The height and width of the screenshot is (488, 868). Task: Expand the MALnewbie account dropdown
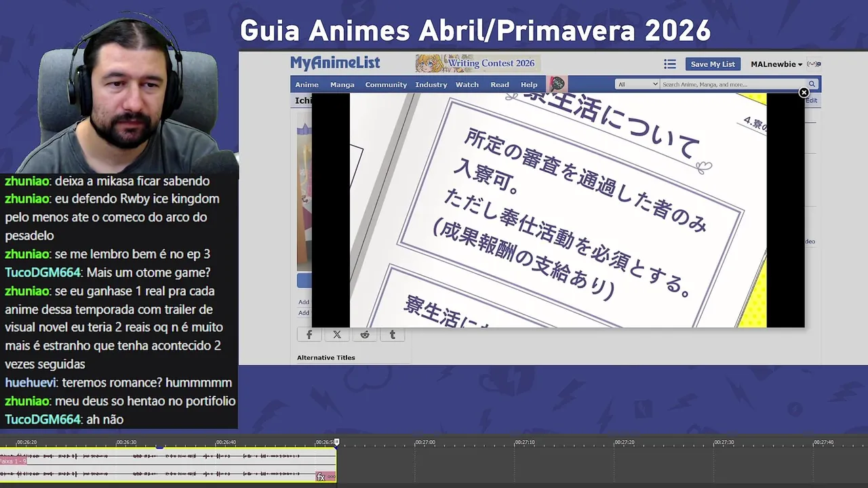[x=776, y=64]
